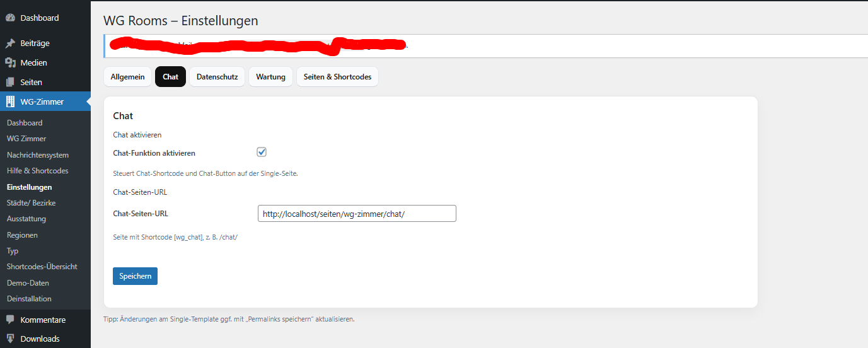Go to Hilfe & Shortcodes submenu item
Image resolution: width=868 pixels, height=348 pixels.
coord(38,171)
